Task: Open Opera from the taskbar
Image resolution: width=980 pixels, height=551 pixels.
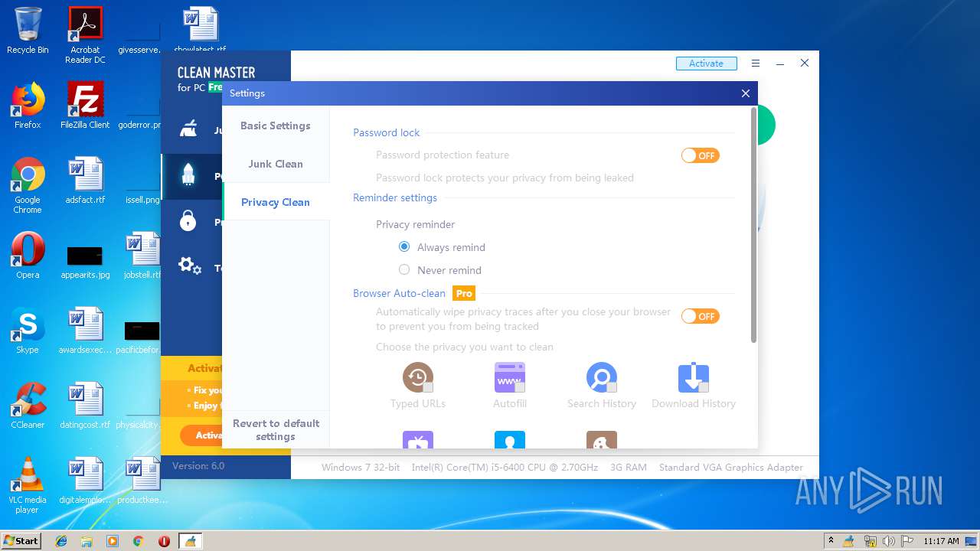Action: [x=164, y=541]
